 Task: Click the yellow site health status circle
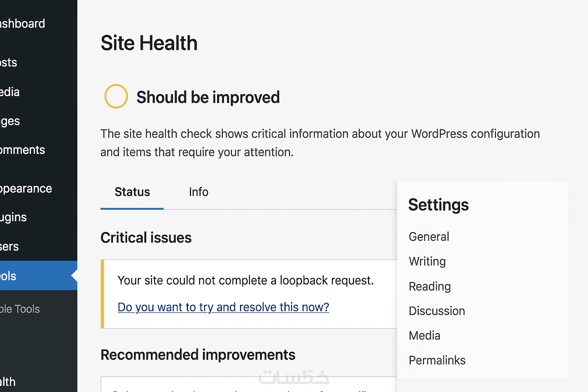click(116, 96)
